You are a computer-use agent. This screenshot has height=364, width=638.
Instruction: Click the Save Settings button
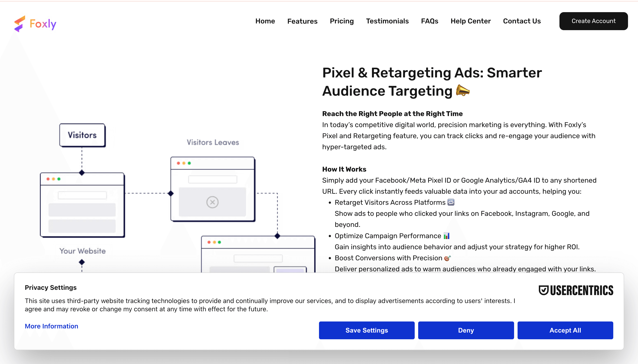(366, 330)
